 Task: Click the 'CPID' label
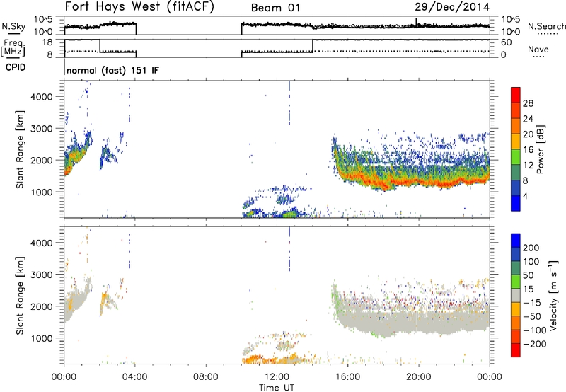[x=16, y=67]
